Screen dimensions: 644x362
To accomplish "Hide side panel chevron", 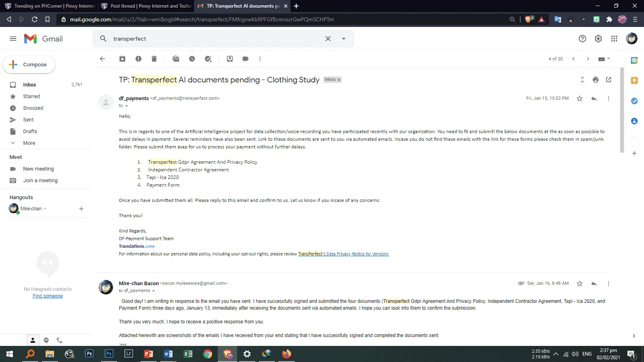I will (x=634, y=336).
